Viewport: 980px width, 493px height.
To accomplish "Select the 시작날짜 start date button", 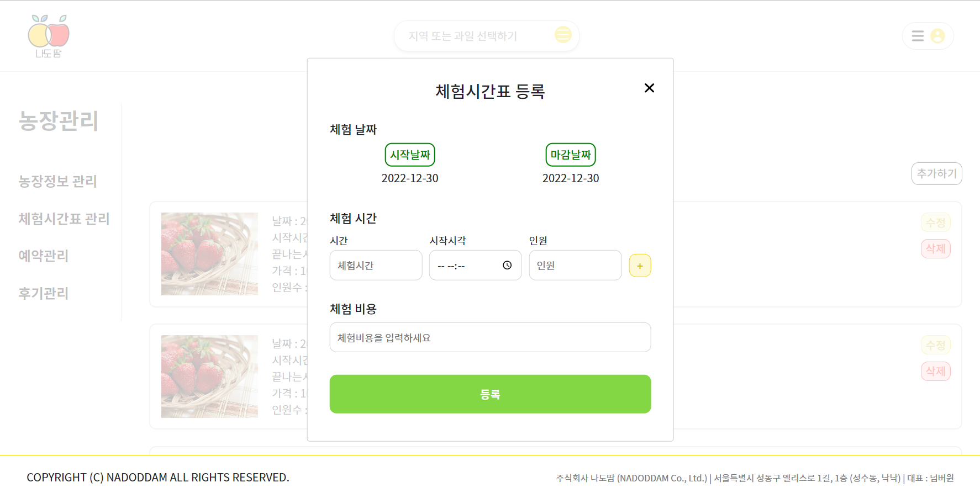I will tap(409, 155).
